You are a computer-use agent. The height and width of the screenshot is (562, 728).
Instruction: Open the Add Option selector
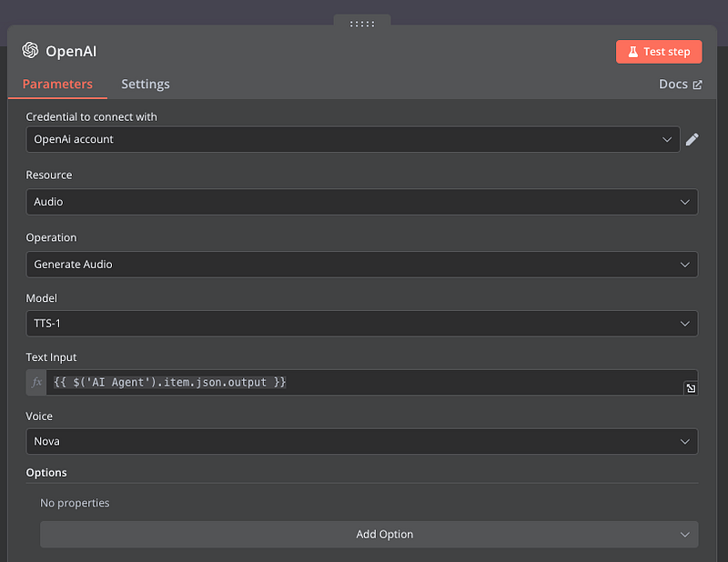(369, 535)
